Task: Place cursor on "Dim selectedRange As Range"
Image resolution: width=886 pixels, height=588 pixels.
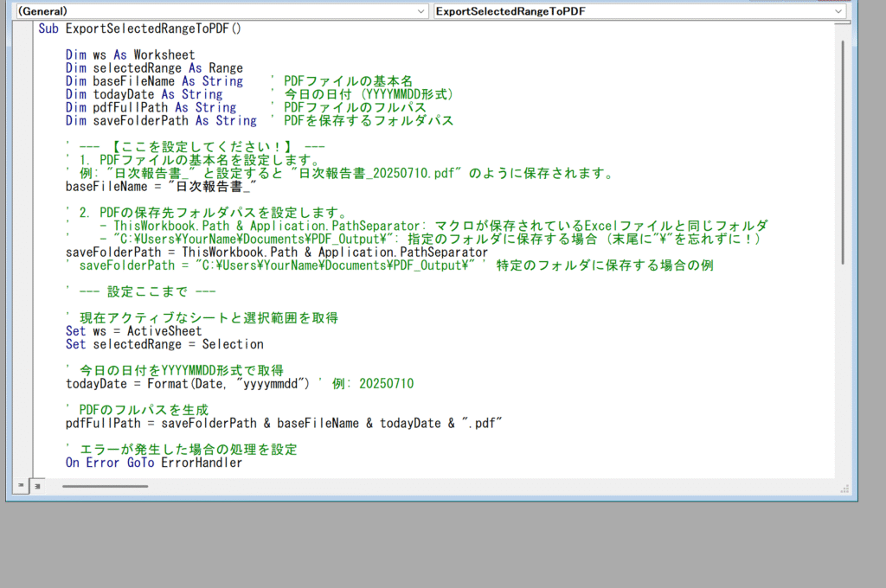Action: [x=154, y=68]
